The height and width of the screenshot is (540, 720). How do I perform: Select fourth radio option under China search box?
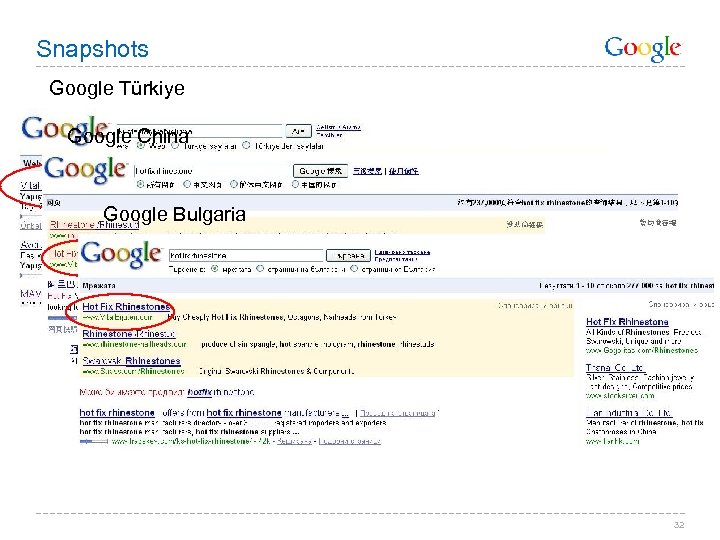click(x=295, y=184)
